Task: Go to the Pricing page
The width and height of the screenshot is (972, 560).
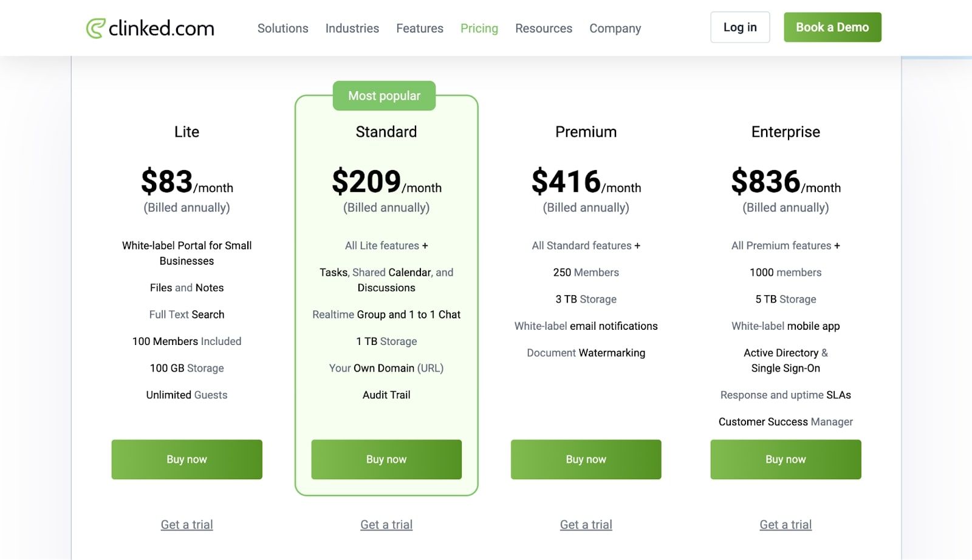Action: click(479, 29)
